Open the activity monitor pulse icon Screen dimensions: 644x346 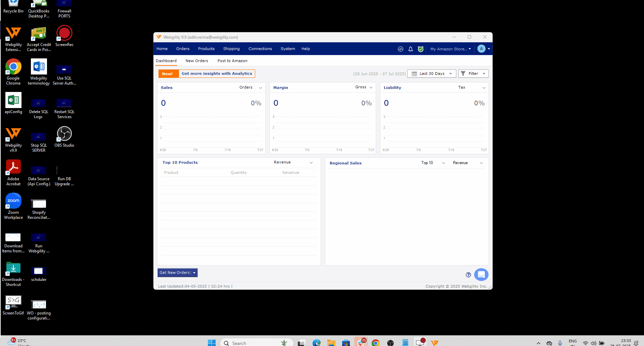(401, 49)
